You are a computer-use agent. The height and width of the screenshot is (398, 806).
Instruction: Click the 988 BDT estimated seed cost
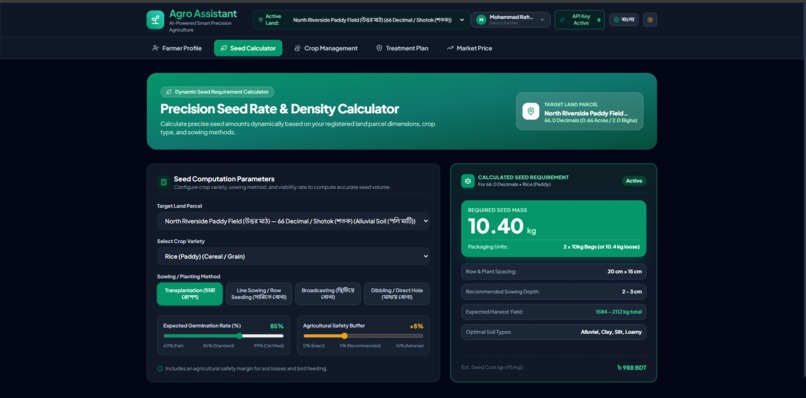click(x=632, y=368)
